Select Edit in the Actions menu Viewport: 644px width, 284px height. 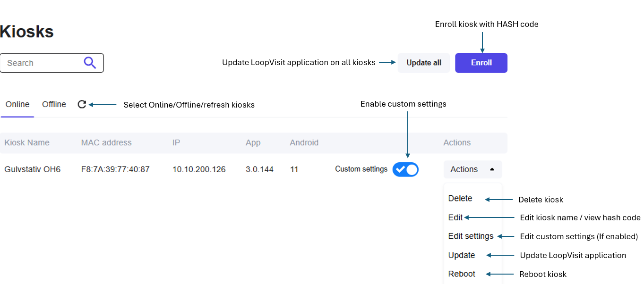(455, 217)
